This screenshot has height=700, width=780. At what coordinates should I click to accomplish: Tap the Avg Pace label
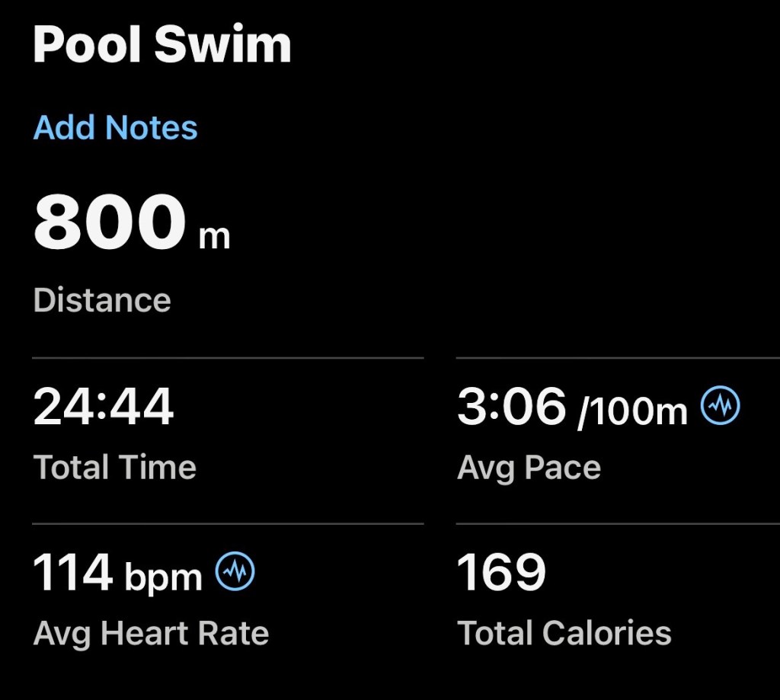coord(529,468)
